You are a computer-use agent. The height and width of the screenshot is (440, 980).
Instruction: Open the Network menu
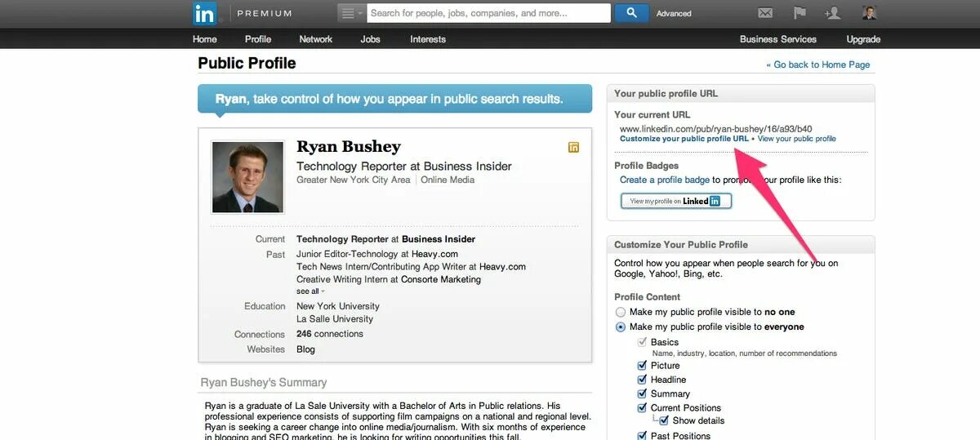pyautogui.click(x=316, y=39)
